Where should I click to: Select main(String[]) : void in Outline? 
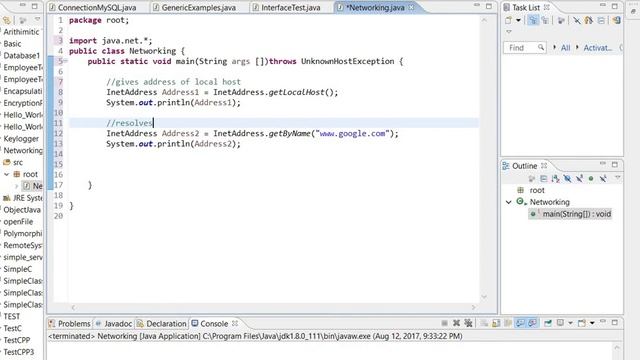tap(570, 214)
